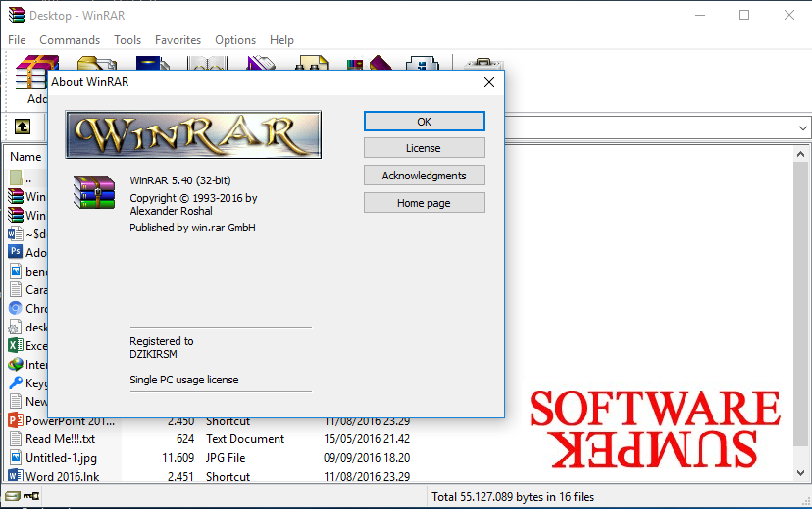Open the Help menu
Image resolution: width=812 pixels, height=509 pixels.
pyautogui.click(x=281, y=40)
